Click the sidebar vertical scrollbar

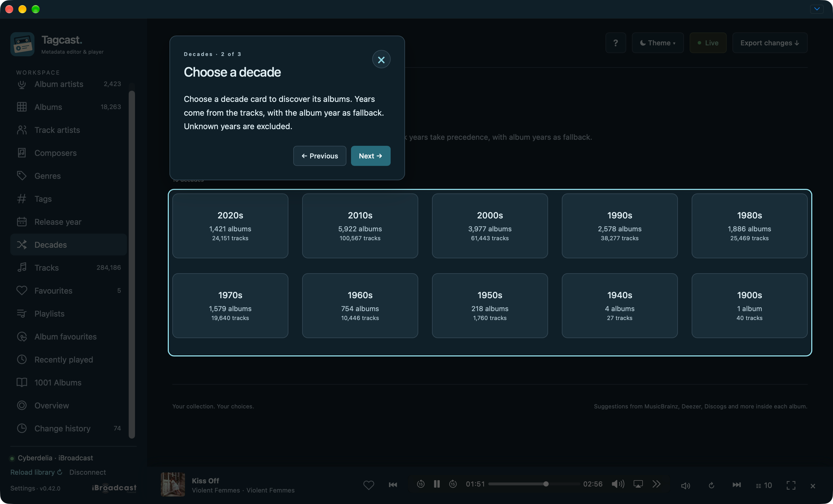coord(132,265)
